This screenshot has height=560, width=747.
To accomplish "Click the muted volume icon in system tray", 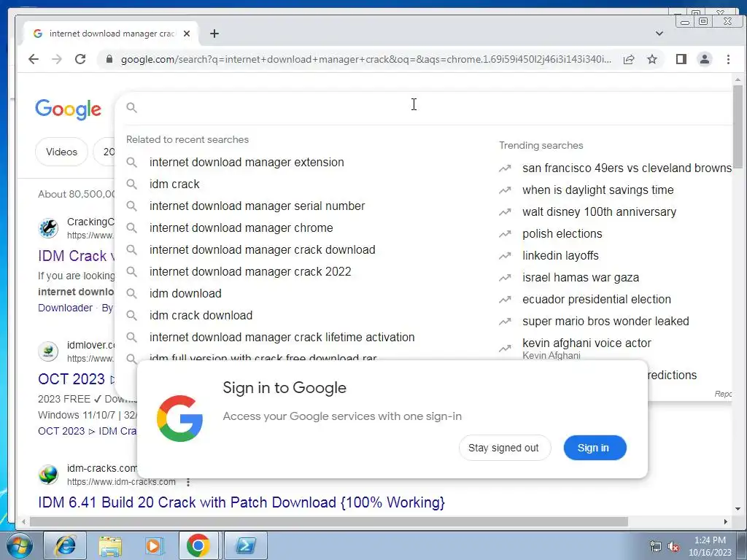I will [673, 546].
